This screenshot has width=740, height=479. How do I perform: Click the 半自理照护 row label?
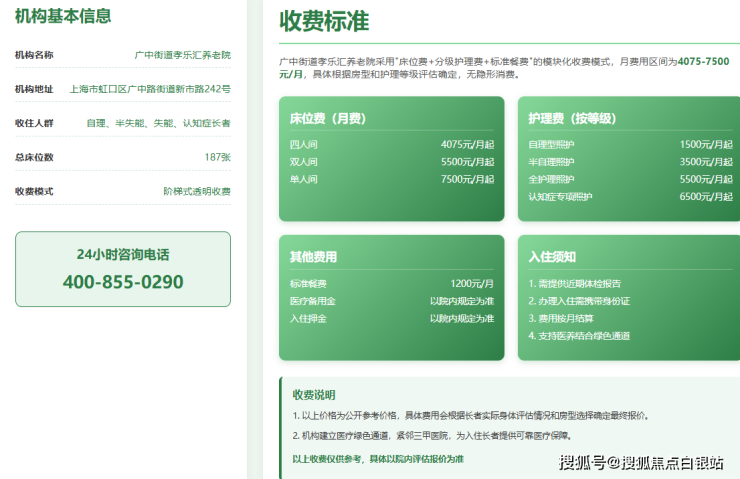[x=551, y=162]
